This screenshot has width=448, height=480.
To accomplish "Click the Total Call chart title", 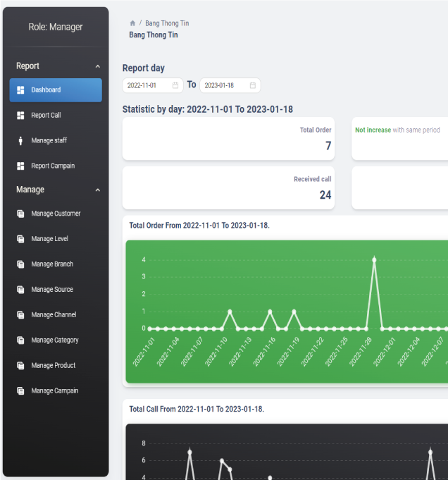I will click(x=197, y=409).
